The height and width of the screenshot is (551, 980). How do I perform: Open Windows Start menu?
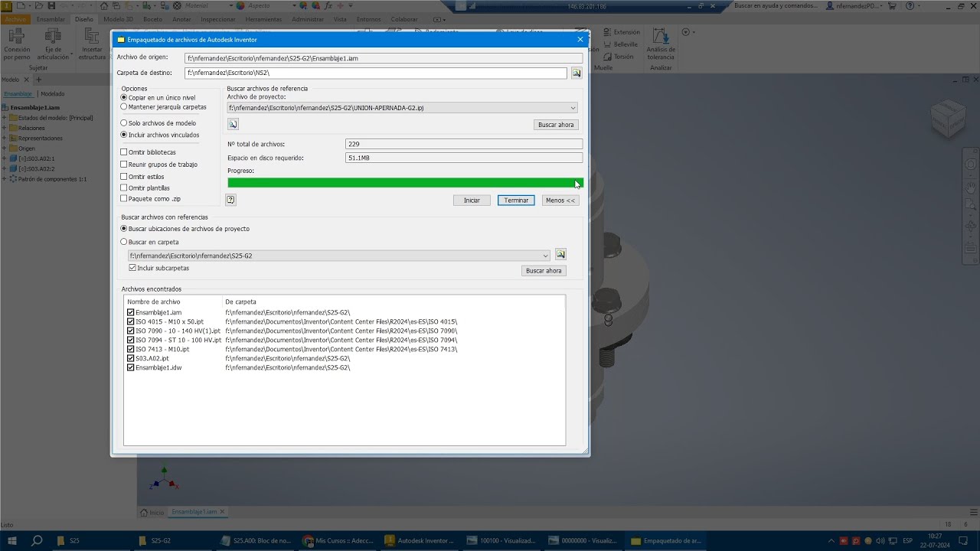[x=13, y=540]
